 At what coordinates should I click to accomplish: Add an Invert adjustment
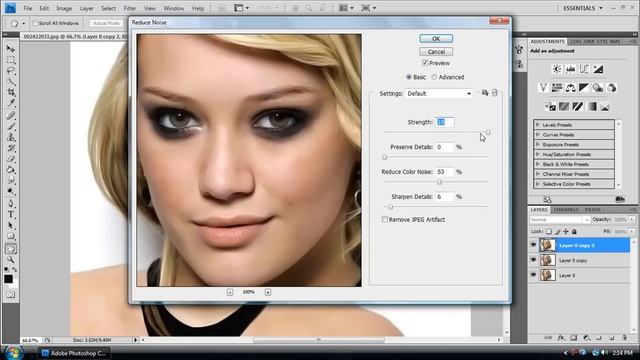(x=550, y=107)
